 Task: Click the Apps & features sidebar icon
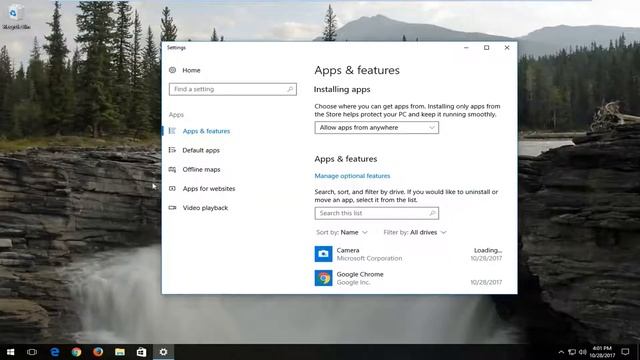pos(172,131)
